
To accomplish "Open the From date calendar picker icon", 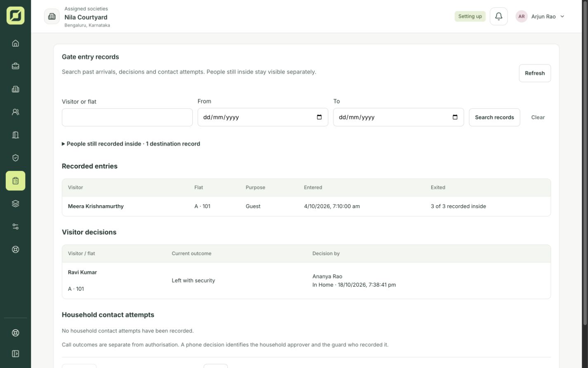I will 319,117.
